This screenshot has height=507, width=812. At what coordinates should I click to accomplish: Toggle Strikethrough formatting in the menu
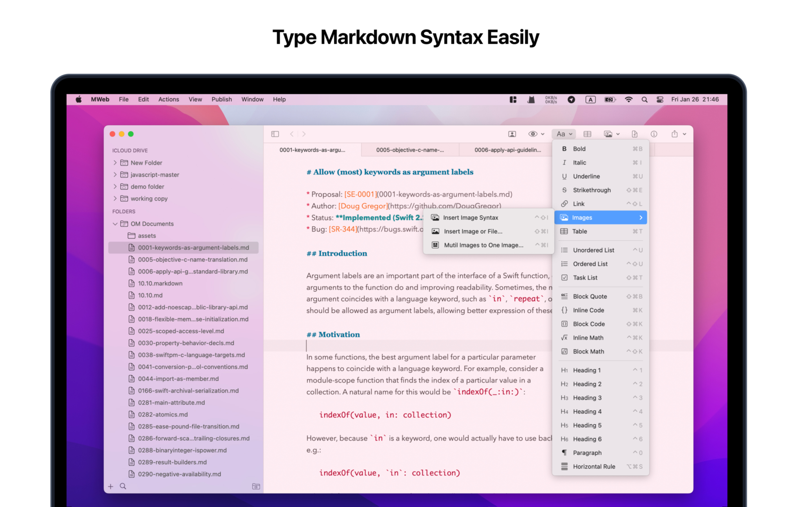(592, 190)
